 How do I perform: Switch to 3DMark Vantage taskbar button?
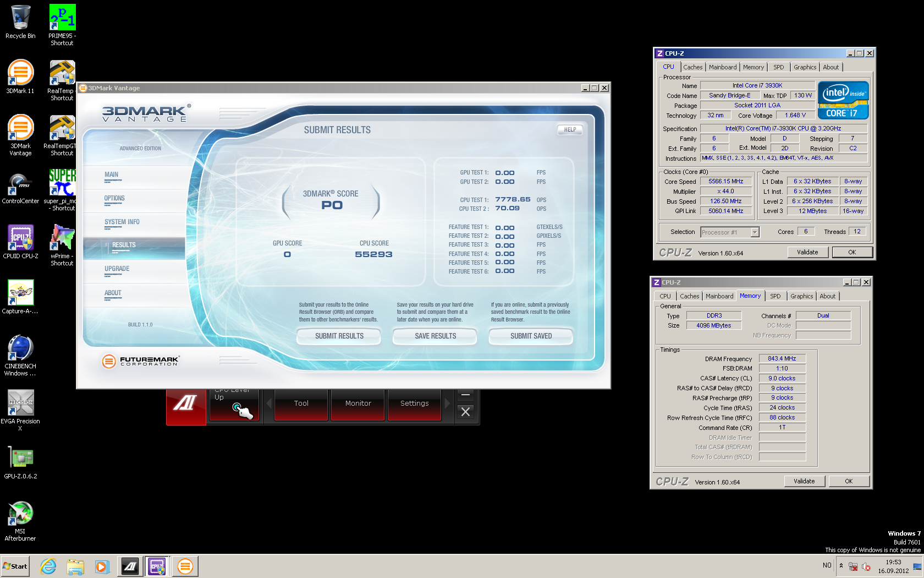tap(185, 566)
